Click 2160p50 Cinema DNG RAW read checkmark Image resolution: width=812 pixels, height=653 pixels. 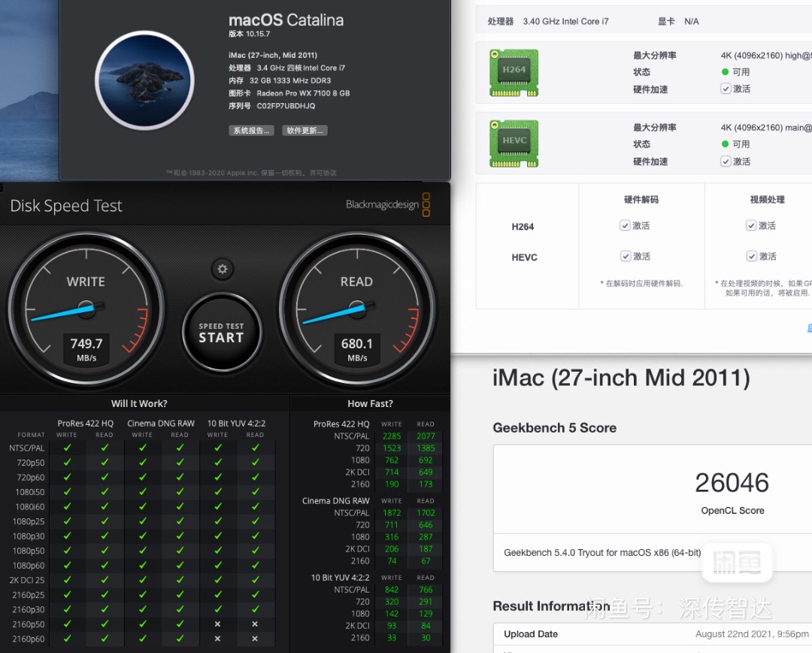(180, 624)
